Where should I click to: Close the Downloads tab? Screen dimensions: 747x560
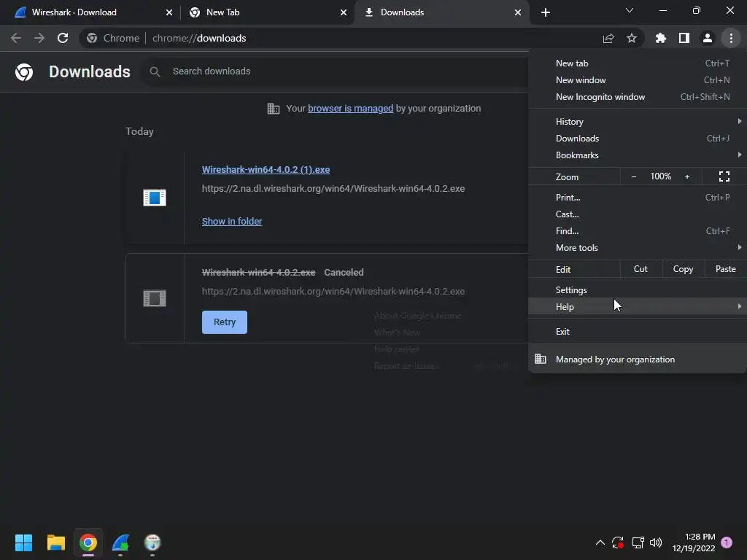[518, 12]
